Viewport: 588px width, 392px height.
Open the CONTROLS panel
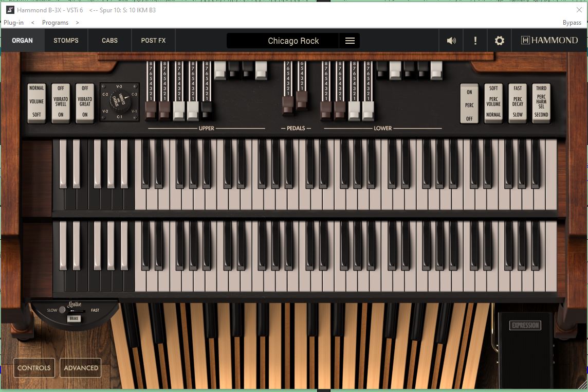(34, 368)
